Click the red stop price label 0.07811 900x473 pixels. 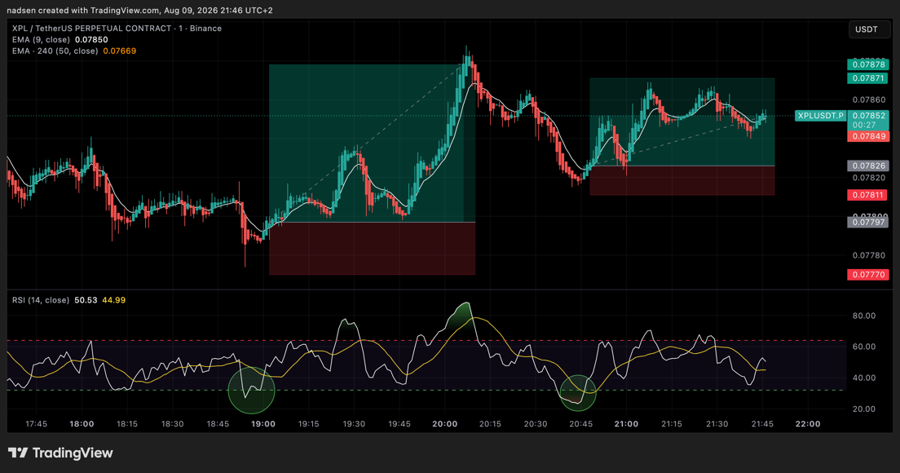point(868,195)
